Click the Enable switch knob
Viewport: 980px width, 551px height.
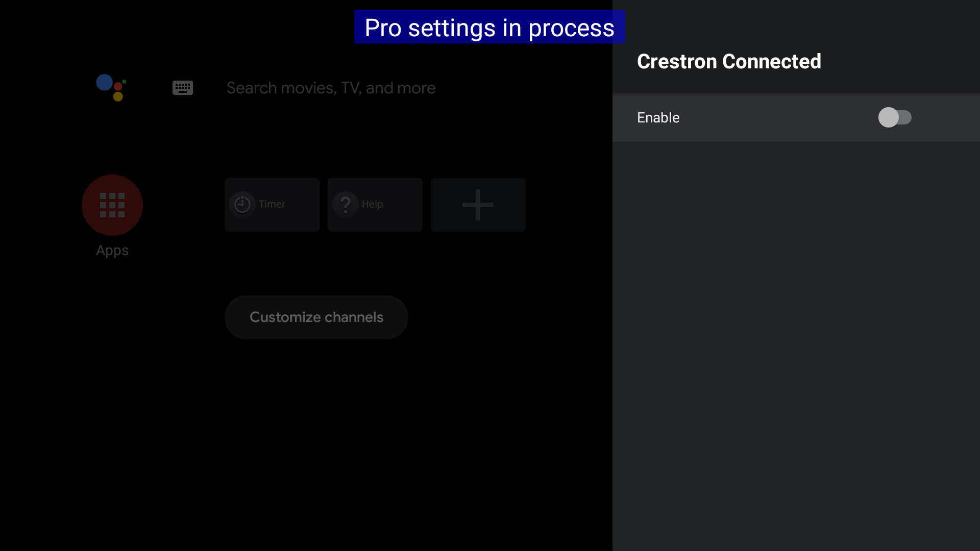coord(888,117)
